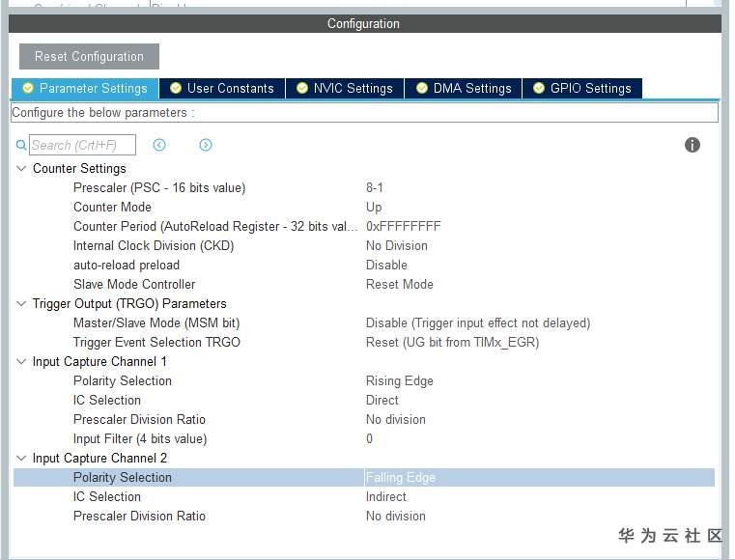This screenshot has height=560, width=735.
Task: Open the NVIC Settings tab
Action: (x=345, y=88)
